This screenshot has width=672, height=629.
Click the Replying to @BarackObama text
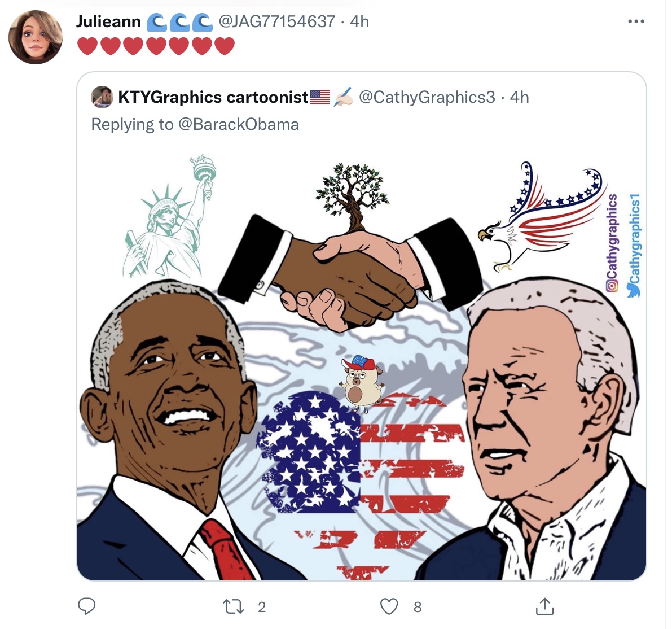tap(195, 124)
